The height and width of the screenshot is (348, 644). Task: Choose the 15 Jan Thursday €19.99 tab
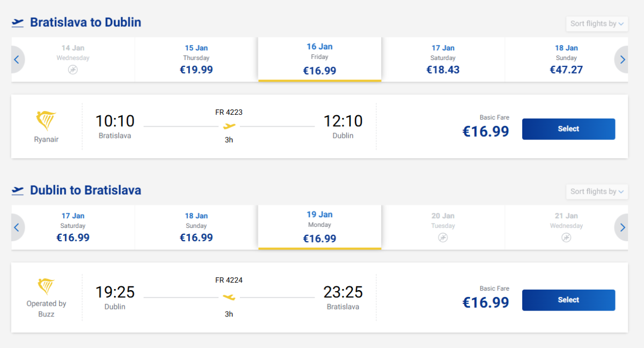[196, 59]
